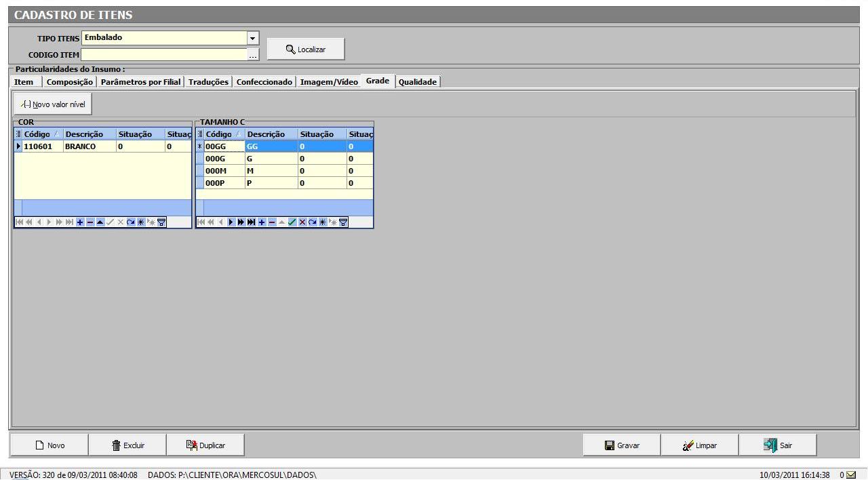868x480 pixels.
Task: Click next record arrow in TAMANHO C navigator
Action: [231, 222]
